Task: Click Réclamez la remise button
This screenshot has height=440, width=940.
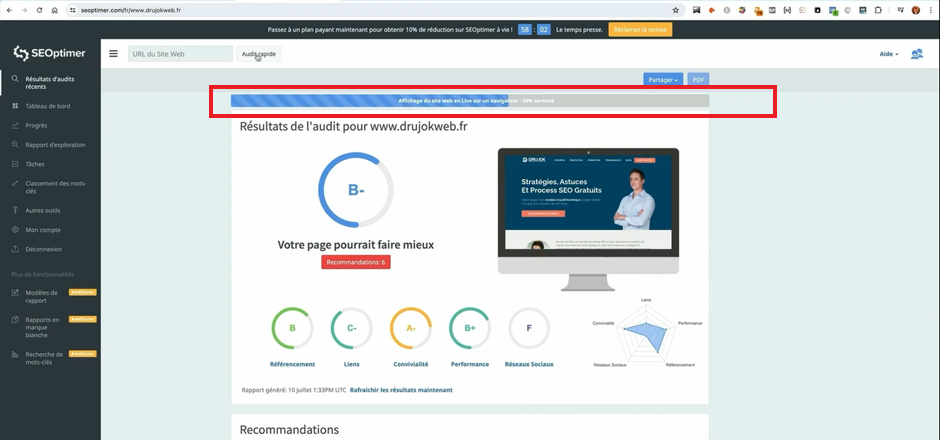Action: (640, 29)
